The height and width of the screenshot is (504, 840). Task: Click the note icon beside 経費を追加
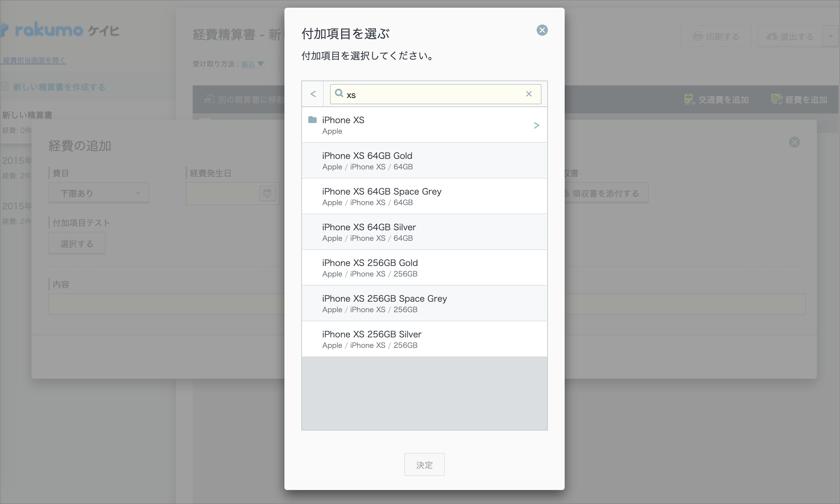[776, 99]
